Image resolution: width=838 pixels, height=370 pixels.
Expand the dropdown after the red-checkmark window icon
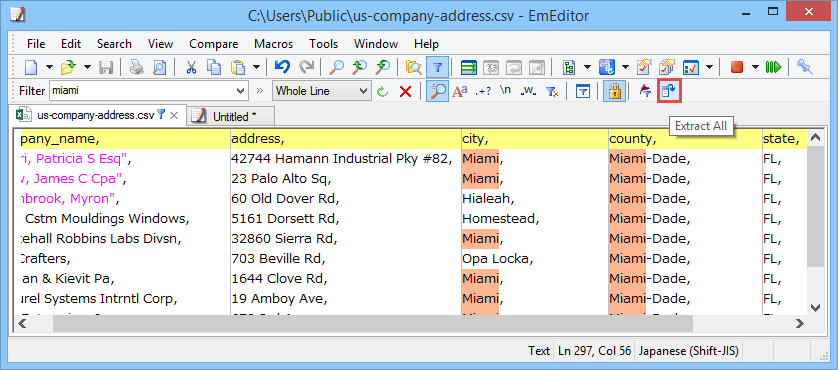[709, 67]
